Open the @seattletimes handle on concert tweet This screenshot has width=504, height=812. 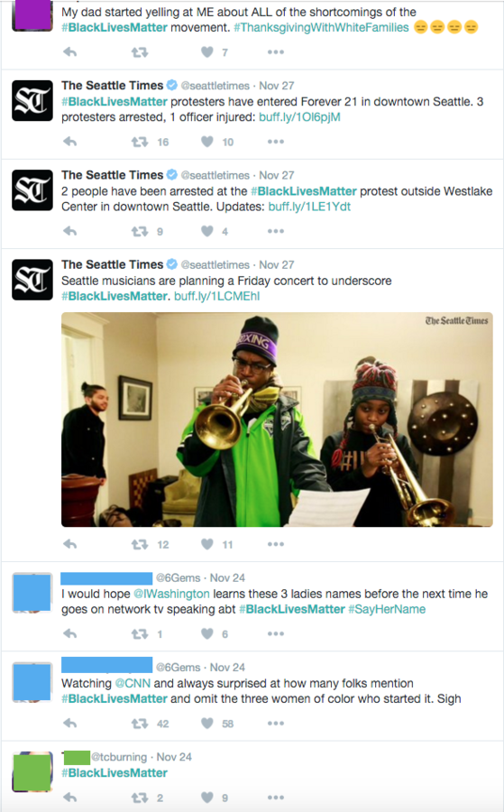pos(215,264)
